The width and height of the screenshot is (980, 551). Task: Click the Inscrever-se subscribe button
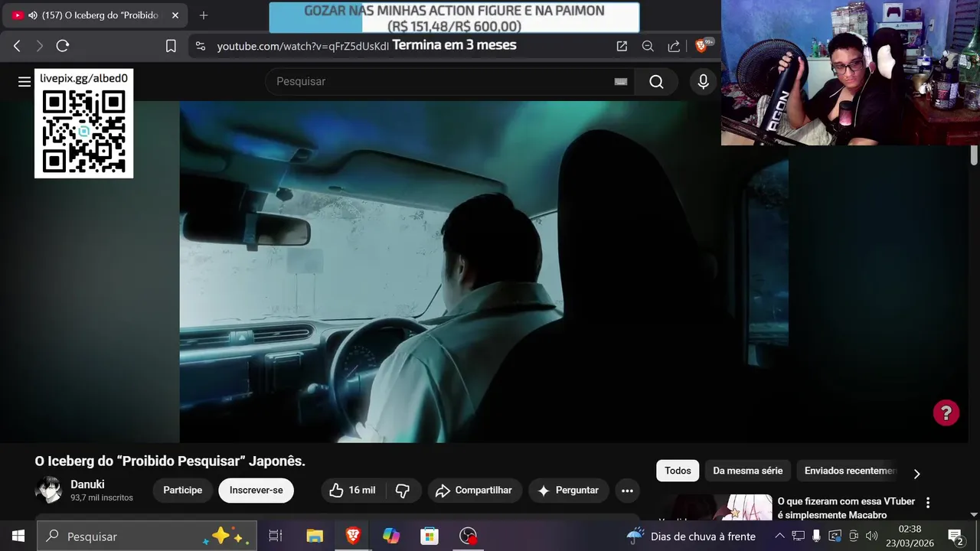(x=256, y=491)
